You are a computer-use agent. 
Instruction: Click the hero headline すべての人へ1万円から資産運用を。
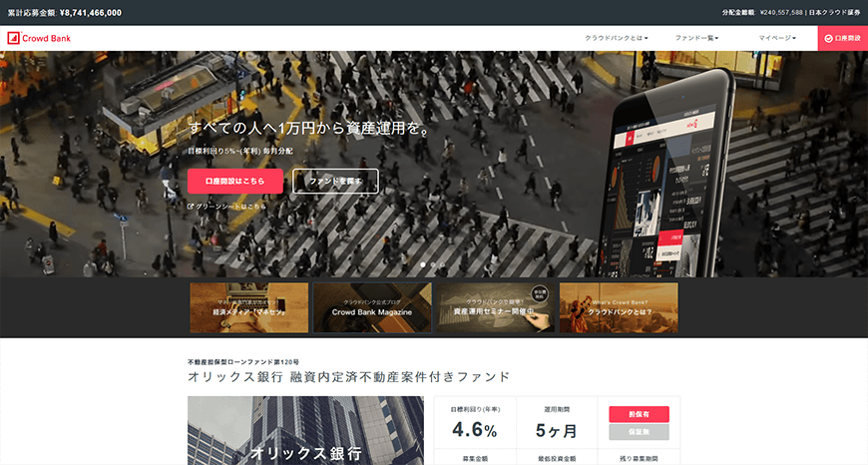(x=309, y=129)
